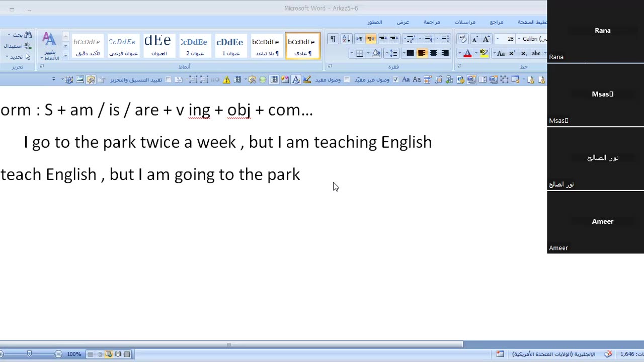Tick the 'تقييد التنسيق والتحرير' checkbox

coord(169,79)
